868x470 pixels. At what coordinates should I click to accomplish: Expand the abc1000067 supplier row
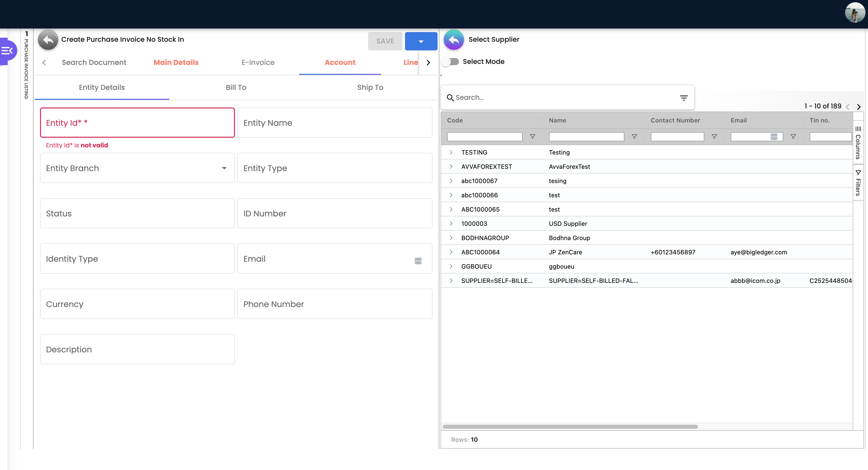click(451, 181)
